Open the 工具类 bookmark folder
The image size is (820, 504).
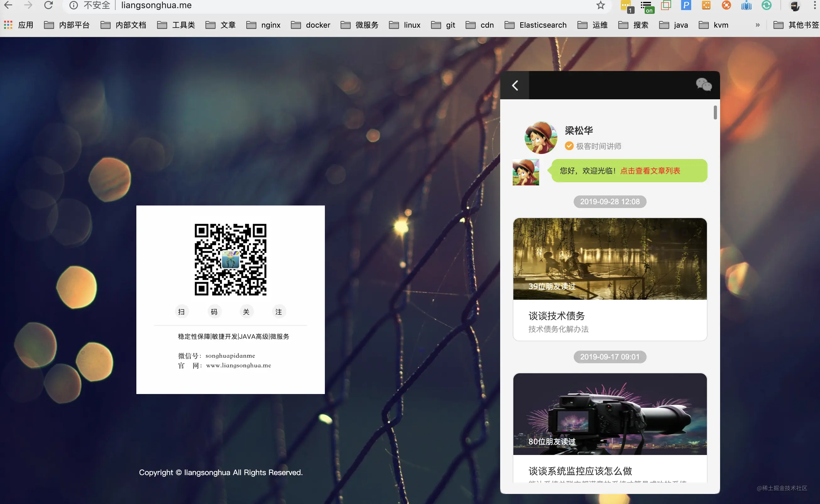point(176,25)
